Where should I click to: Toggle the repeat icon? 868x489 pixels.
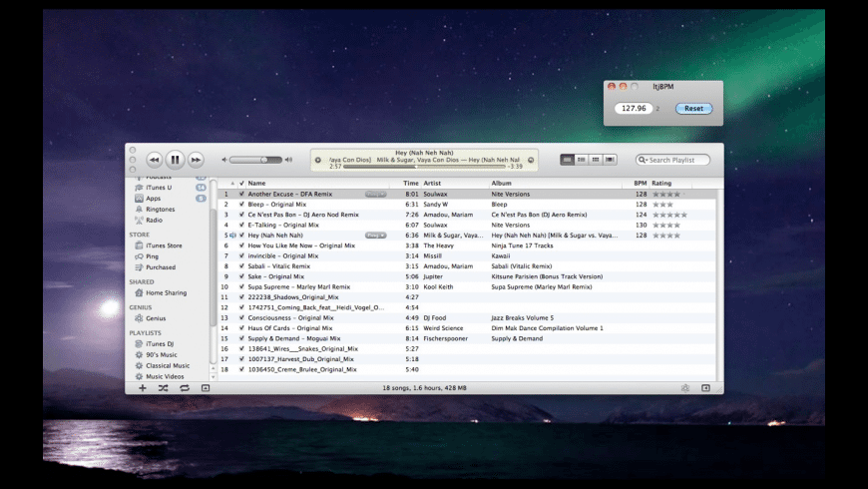184,387
